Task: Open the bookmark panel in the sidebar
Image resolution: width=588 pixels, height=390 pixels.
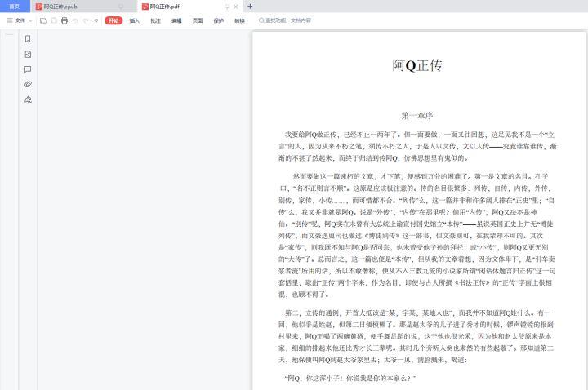Action: click(x=28, y=39)
